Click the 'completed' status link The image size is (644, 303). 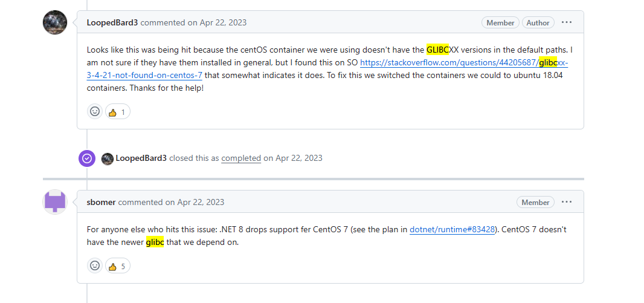pos(241,158)
